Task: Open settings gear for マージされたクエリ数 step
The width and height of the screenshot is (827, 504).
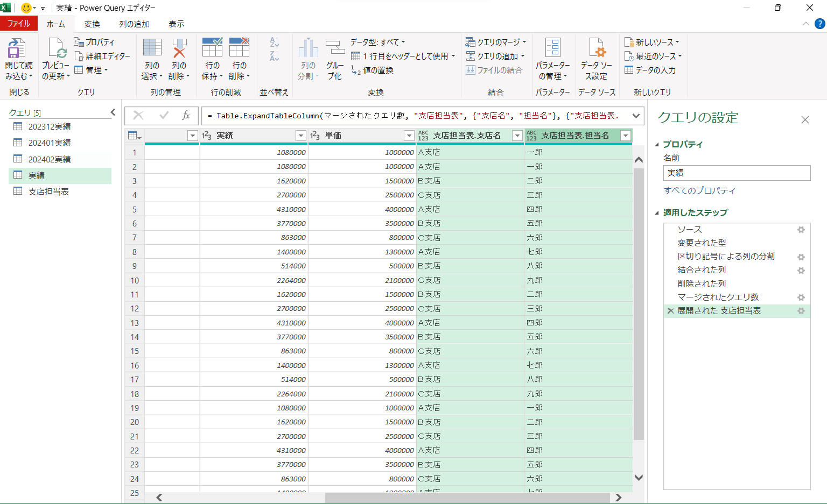Action: 801,297
